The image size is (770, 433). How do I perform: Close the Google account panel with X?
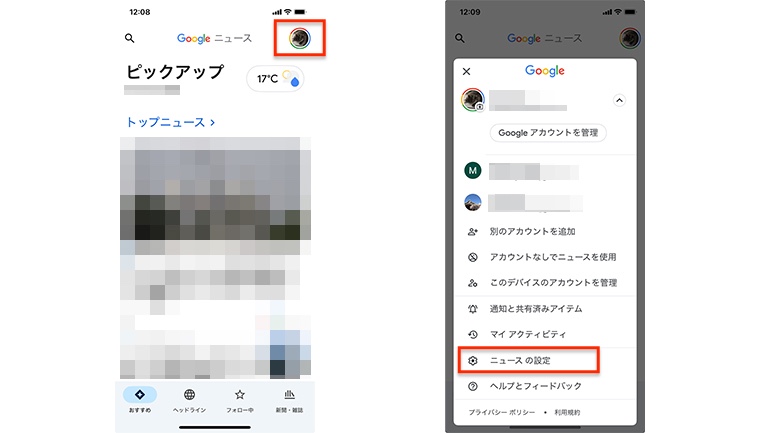click(467, 72)
